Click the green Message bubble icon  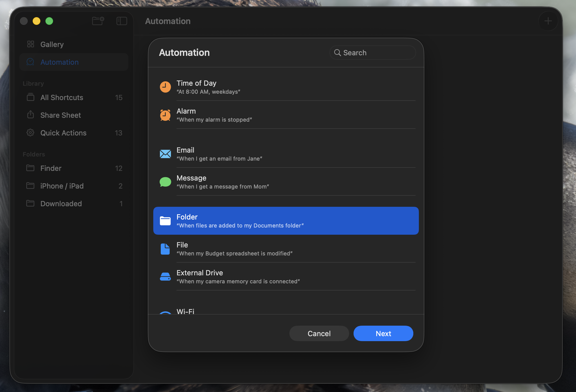coord(165,182)
